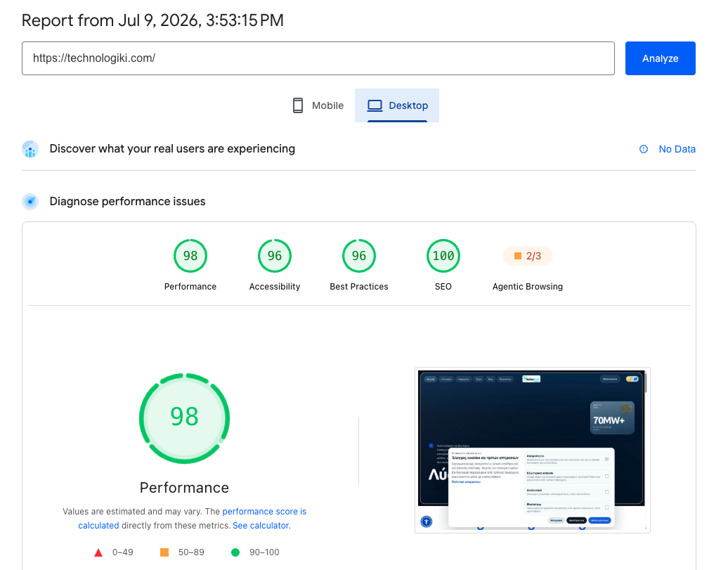Viewport: 728px width, 570px height.
Task: Switch to the Mobile tab
Action: point(318,105)
